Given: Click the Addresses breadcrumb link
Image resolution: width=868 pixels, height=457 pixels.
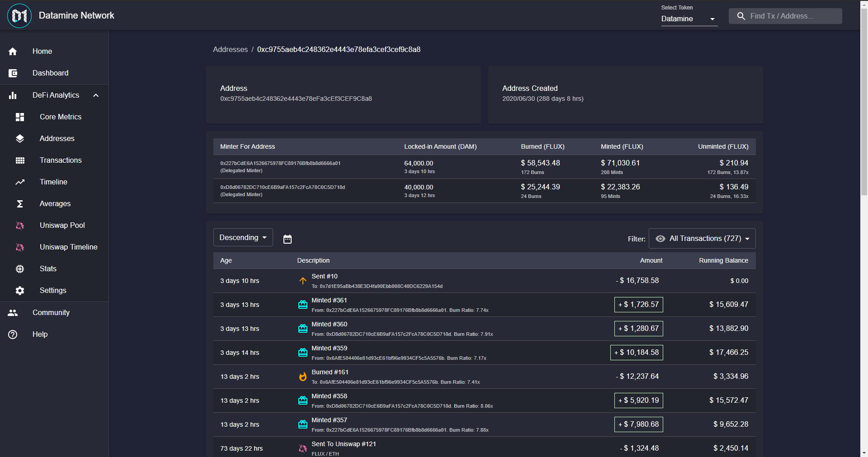Looking at the screenshot, I should click(x=230, y=50).
